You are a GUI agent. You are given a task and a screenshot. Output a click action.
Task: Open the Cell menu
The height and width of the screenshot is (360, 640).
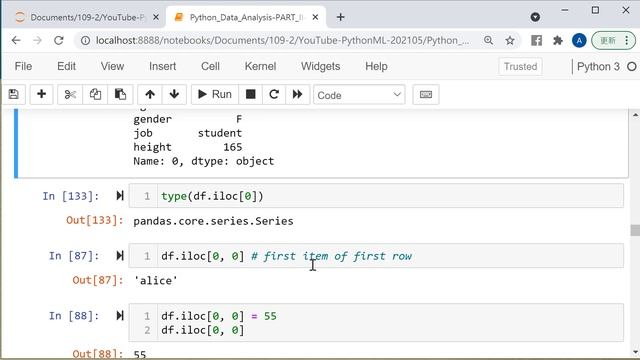pos(210,66)
